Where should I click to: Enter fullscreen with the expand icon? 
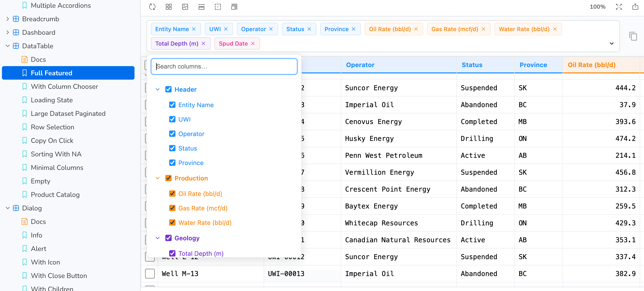(619, 7)
